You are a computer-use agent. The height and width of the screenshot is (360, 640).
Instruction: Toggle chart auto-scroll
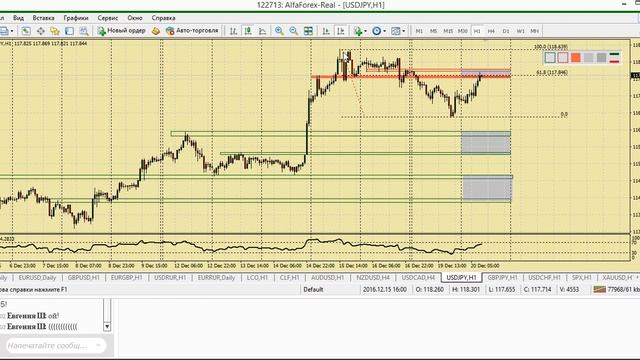click(326, 31)
